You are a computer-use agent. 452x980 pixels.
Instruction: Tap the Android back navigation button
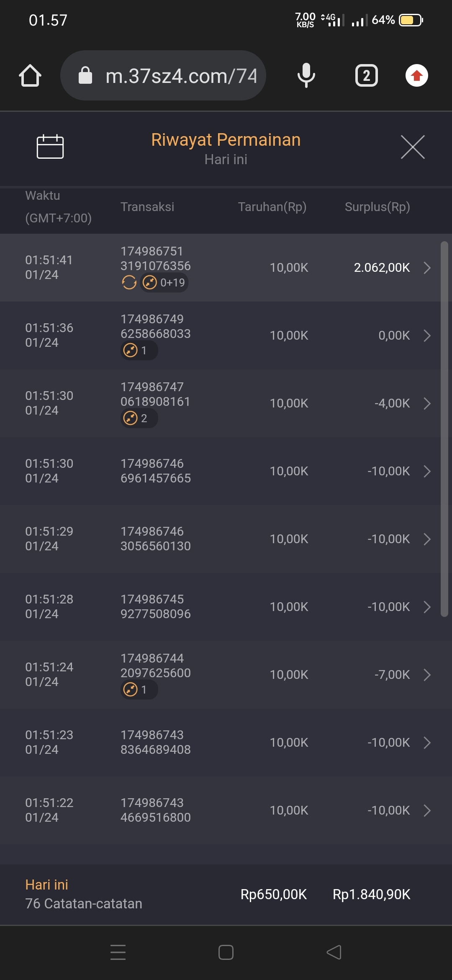(x=334, y=952)
